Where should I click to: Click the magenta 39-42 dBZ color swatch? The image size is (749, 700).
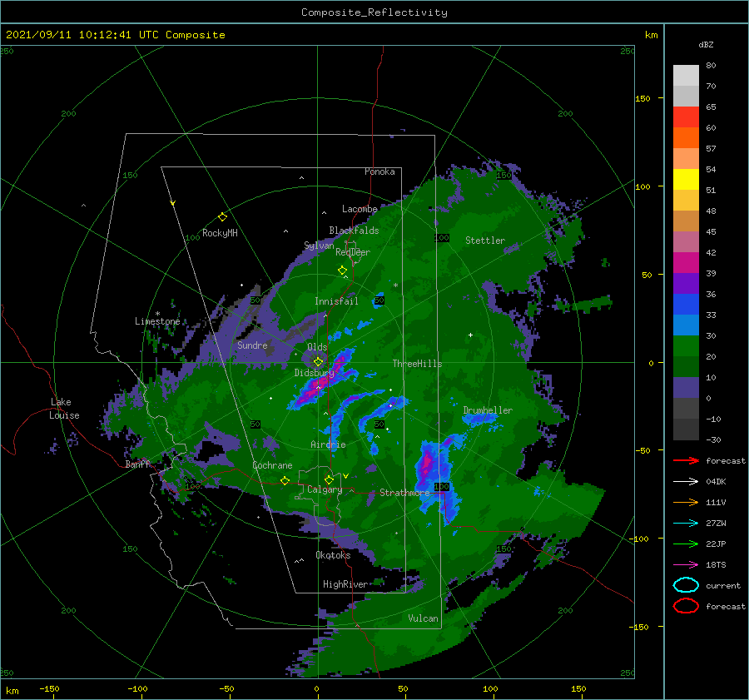coord(686,263)
